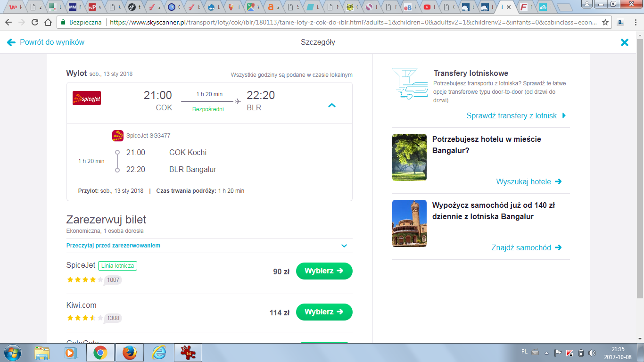
Task: Open Firefox from the taskbar
Action: 129,353
